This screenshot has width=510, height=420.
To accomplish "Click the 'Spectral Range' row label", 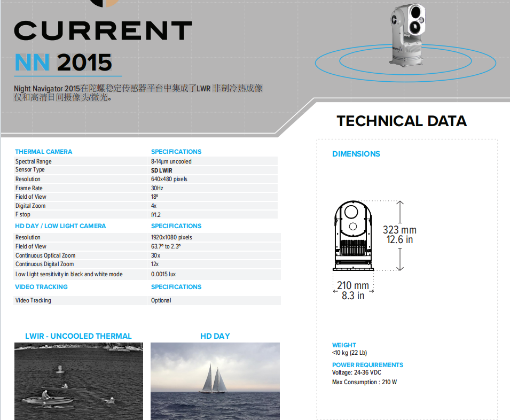I will 34,161.
